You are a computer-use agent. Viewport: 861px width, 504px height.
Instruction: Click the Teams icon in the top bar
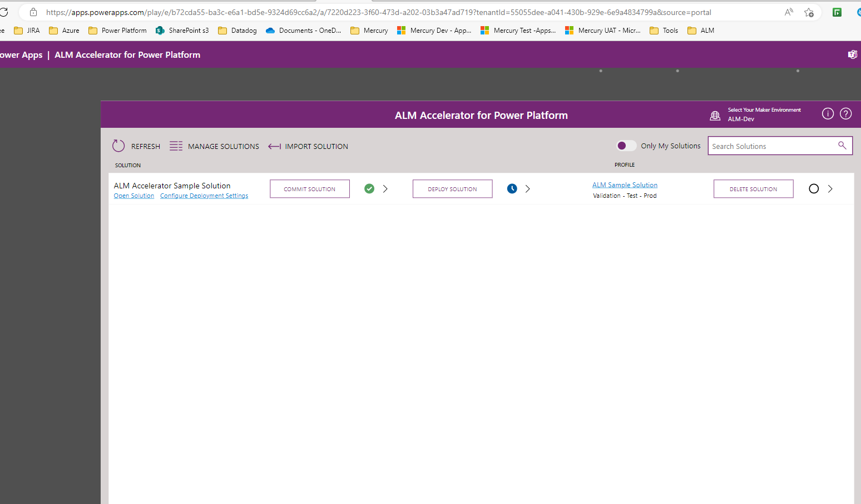[853, 54]
